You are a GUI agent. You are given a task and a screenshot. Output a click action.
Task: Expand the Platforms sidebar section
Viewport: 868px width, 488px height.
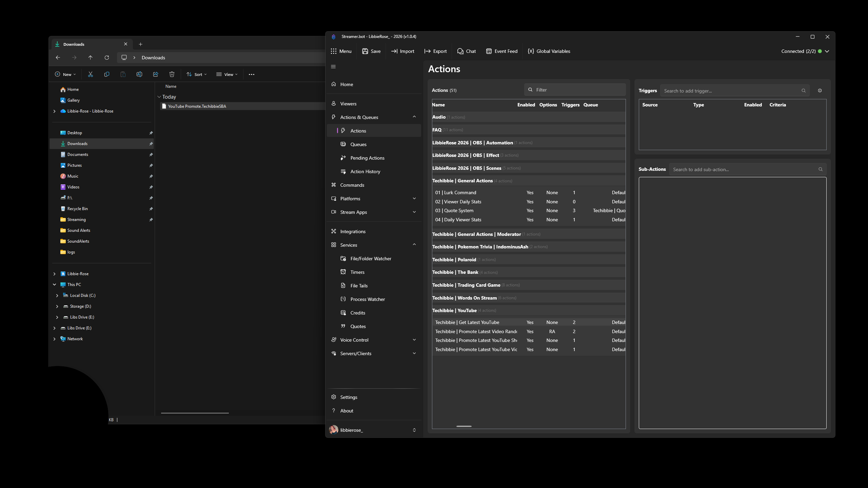click(x=414, y=199)
